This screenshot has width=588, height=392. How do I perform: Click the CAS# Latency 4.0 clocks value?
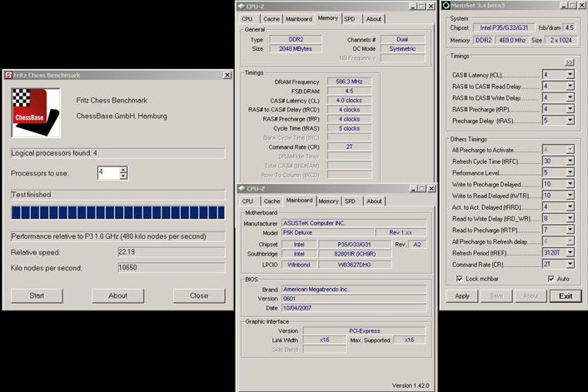(349, 100)
